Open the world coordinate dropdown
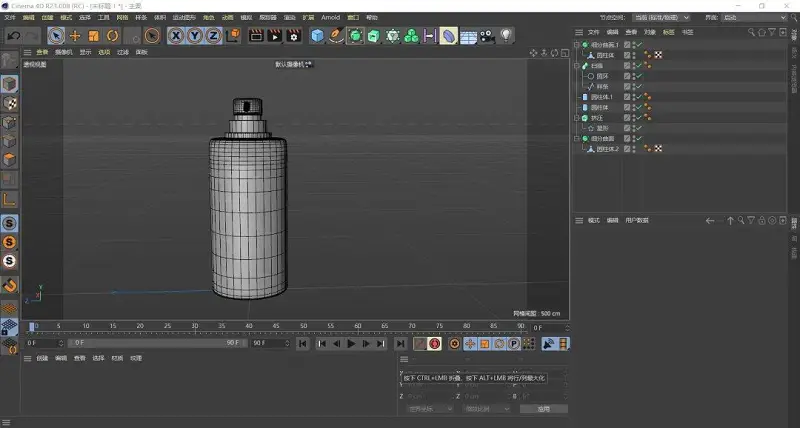This screenshot has width=800, height=428. 430,409
